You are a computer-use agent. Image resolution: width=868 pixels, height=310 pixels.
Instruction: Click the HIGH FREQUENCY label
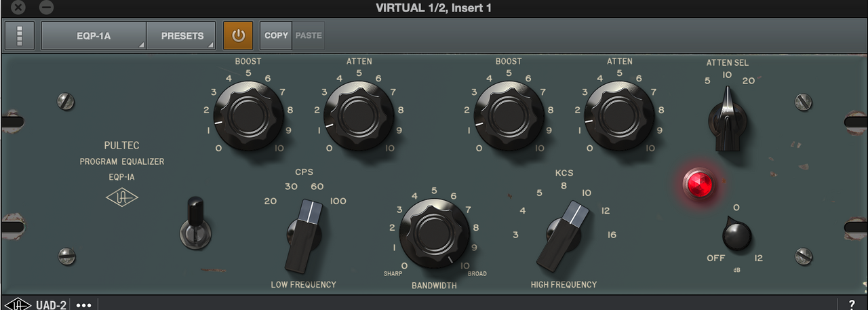[564, 285]
